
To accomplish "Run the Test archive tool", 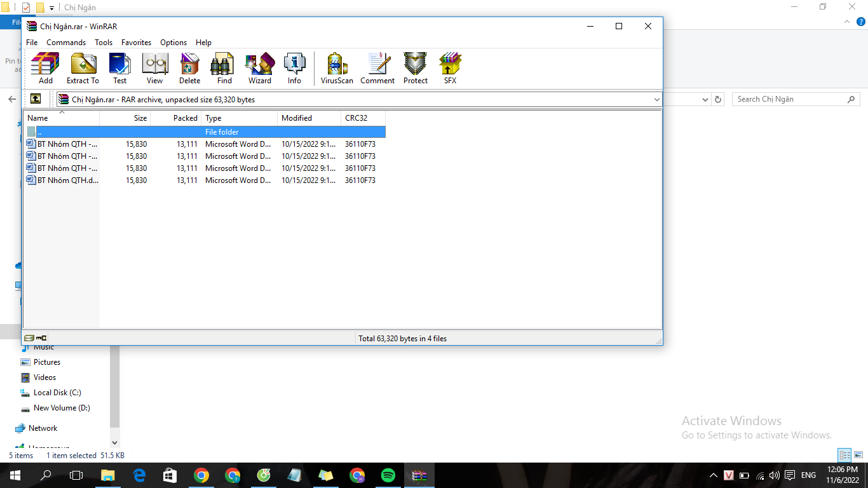I will 119,68.
